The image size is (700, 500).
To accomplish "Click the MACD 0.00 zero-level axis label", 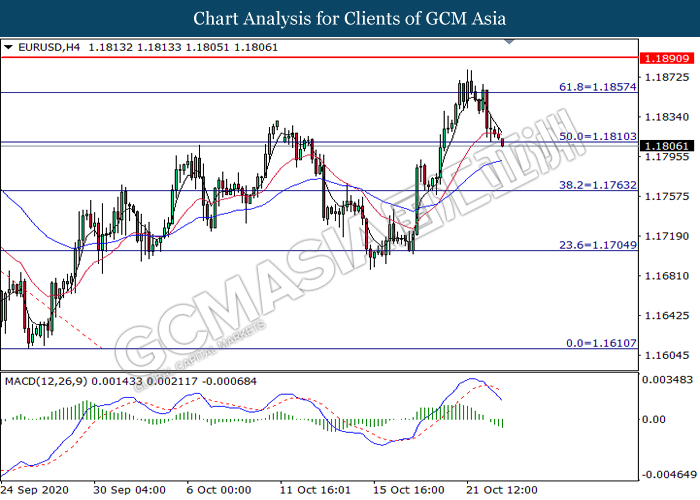I will [654, 419].
